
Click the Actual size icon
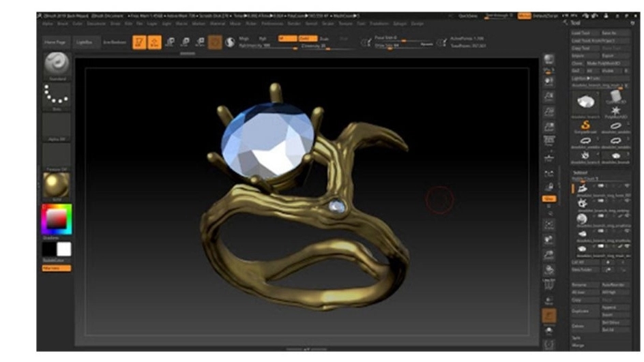pos(548,112)
